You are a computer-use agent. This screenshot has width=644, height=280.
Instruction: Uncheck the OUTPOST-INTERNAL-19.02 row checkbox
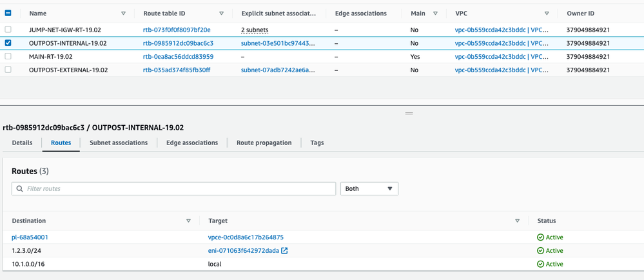pos(8,43)
